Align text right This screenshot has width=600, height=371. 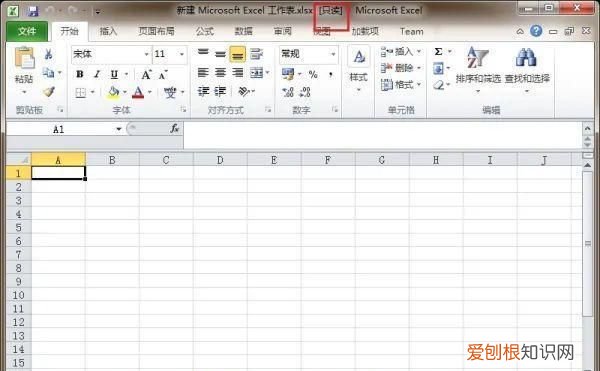238,72
